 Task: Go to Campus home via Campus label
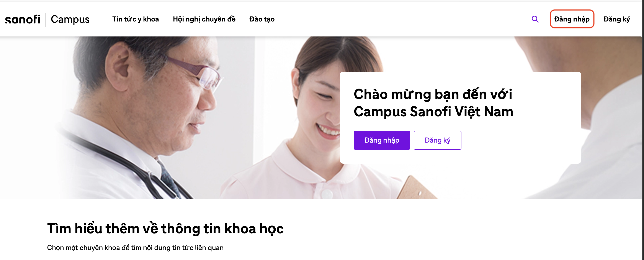pyautogui.click(x=70, y=20)
